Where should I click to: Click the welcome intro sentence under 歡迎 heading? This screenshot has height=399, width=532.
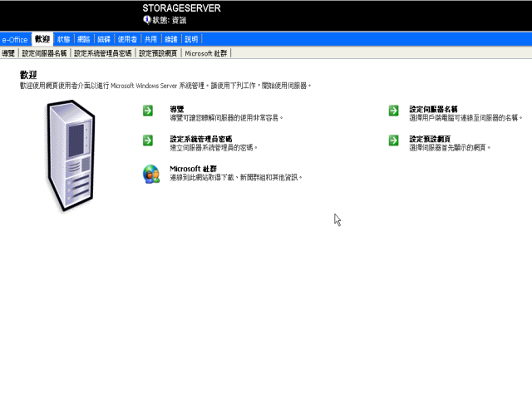tap(165, 86)
